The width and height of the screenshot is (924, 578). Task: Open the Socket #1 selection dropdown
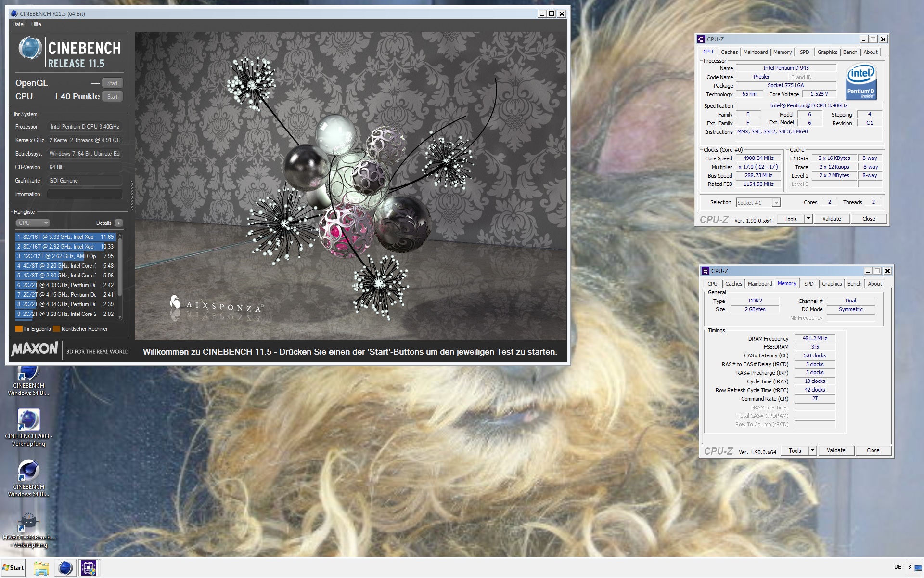(758, 203)
